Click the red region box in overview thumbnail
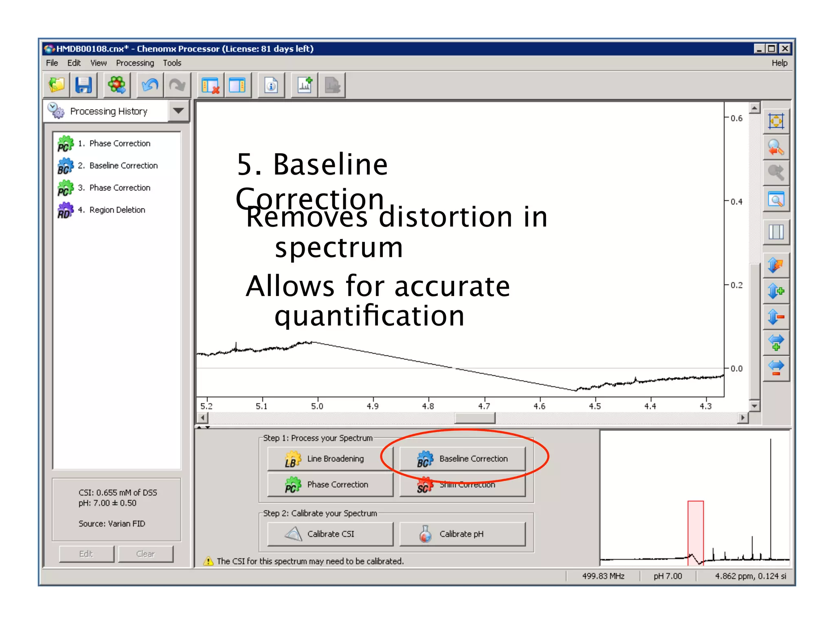The width and height of the screenshot is (834, 644). point(696,533)
